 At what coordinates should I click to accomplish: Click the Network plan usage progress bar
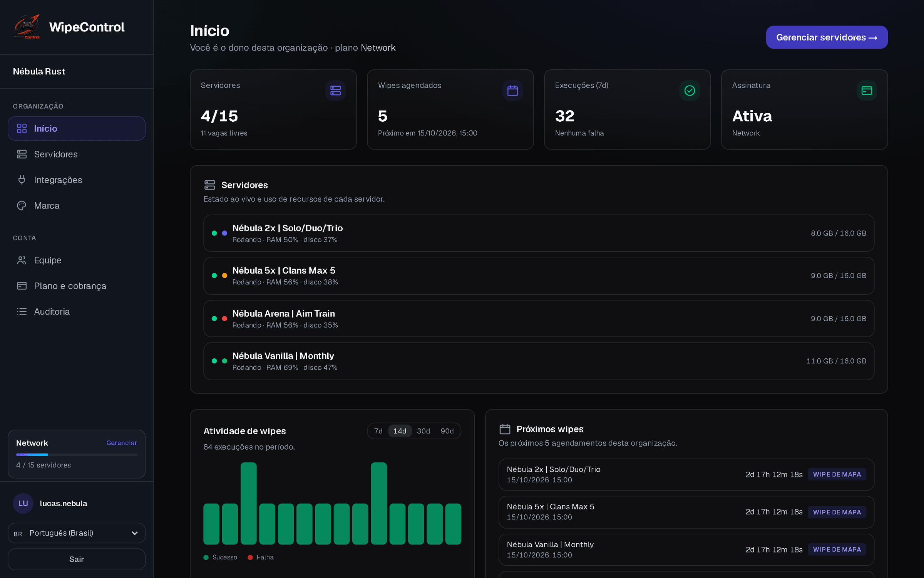77,455
